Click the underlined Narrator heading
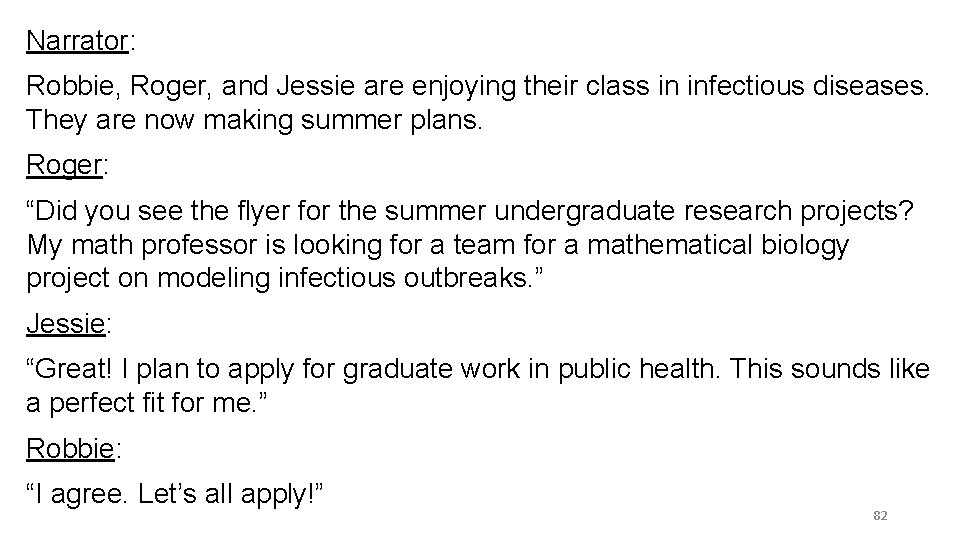The width and height of the screenshot is (960, 540). tap(77, 42)
